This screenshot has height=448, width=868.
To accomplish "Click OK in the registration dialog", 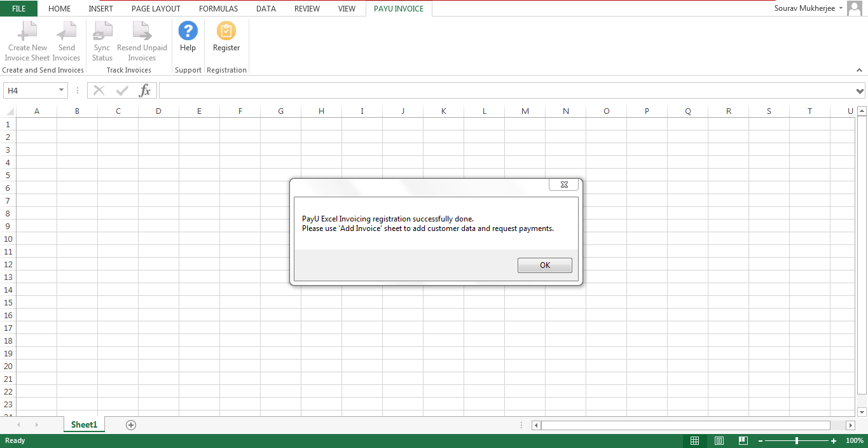I will [545, 265].
